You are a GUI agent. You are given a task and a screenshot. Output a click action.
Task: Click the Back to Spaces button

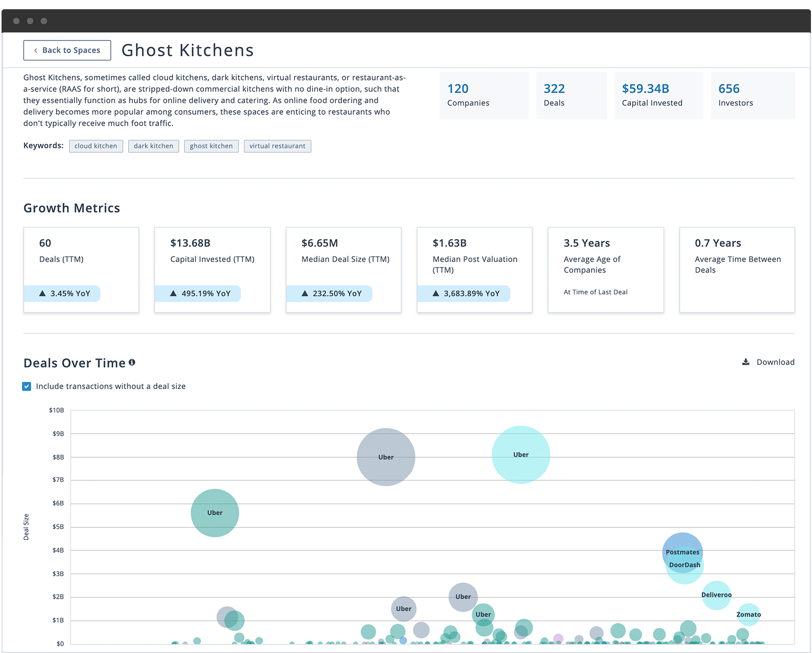(67, 50)
